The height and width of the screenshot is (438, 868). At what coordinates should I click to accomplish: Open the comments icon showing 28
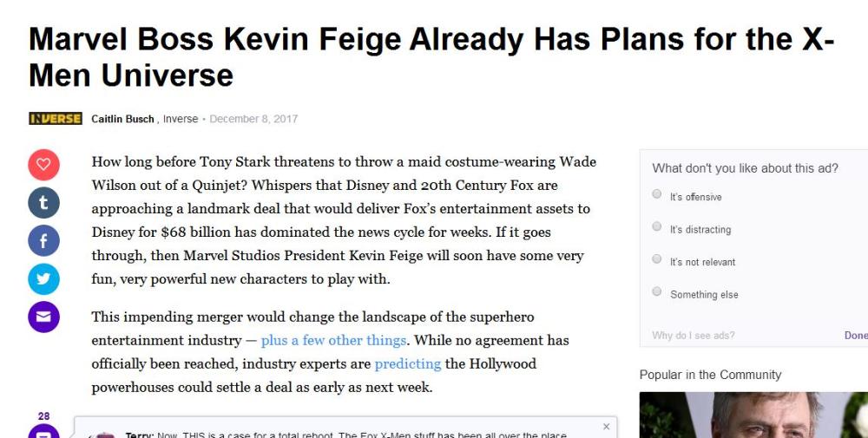pos(43,431)
